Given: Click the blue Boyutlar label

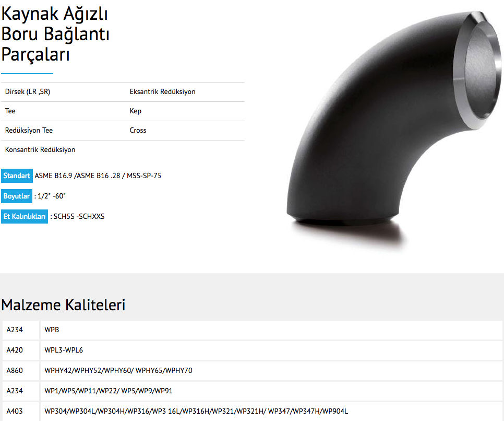Looking at the screenshot, I should [x=17, y=196].
